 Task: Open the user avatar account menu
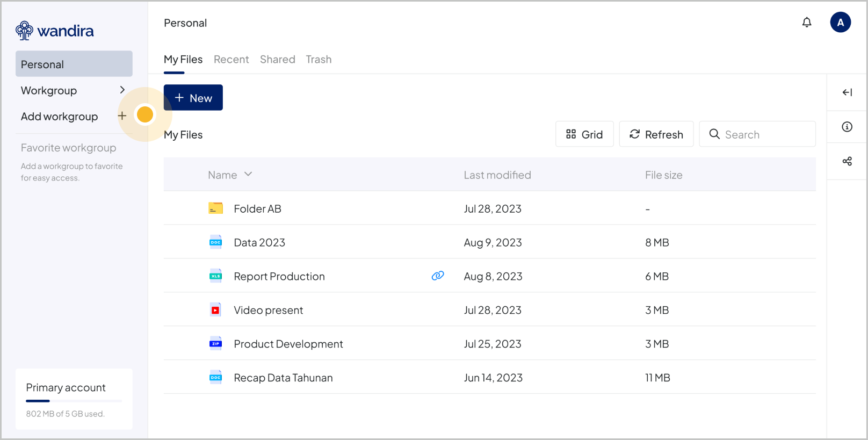pos(840,23)
